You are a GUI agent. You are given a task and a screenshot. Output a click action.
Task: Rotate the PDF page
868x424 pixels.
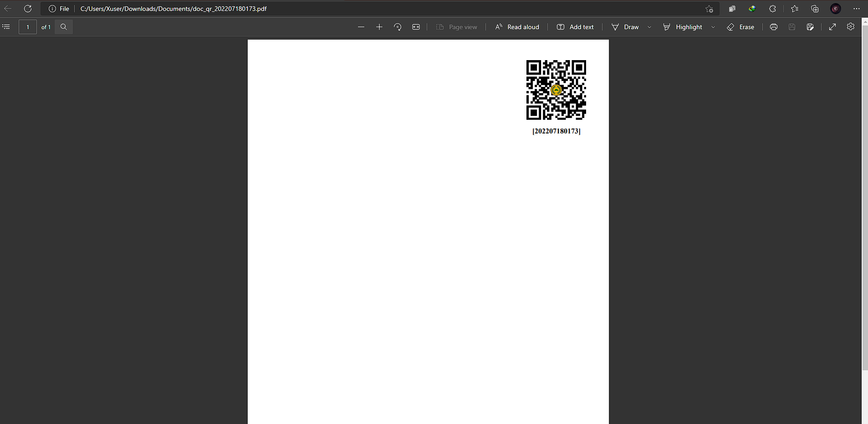[398, 27]
